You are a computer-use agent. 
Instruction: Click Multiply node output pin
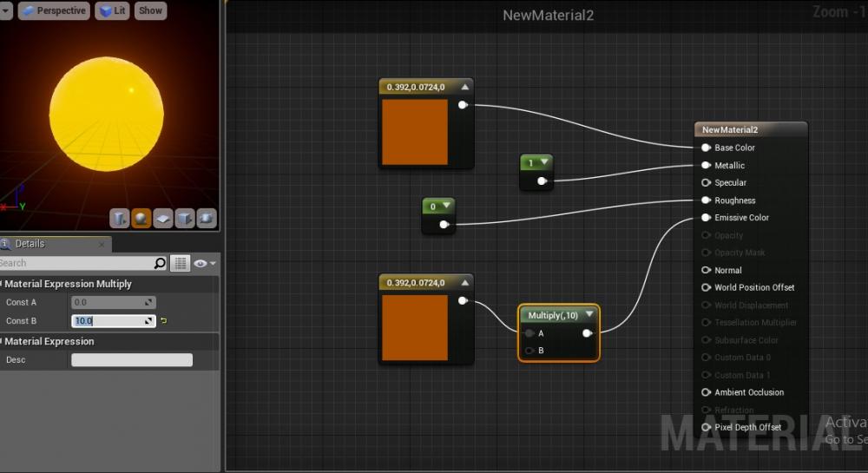[587, 333]
